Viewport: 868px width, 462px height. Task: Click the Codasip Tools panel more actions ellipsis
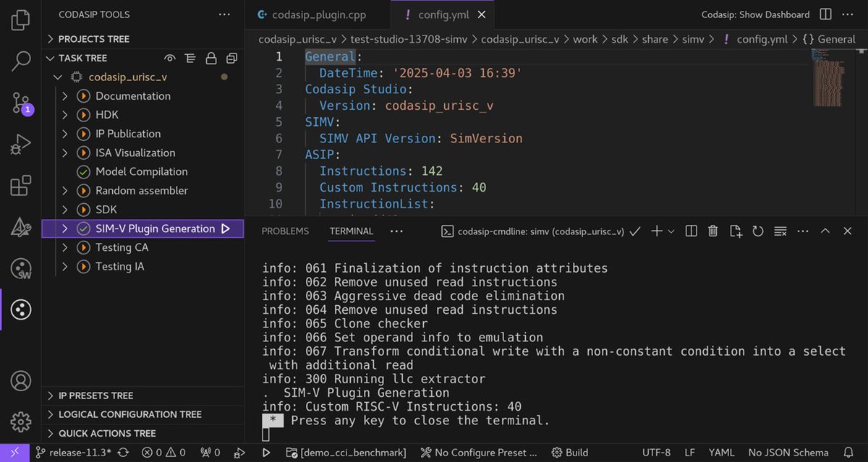pyautogui.click(x=225, y=14)
